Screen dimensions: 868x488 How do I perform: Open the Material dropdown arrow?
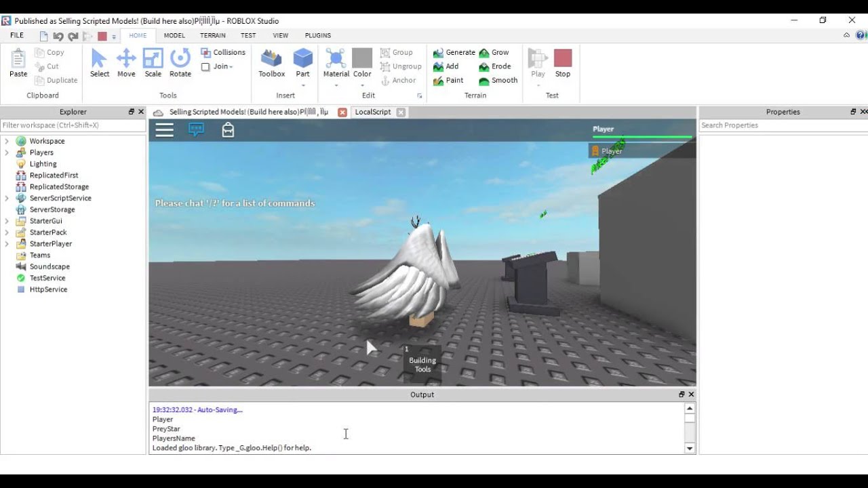336,85
